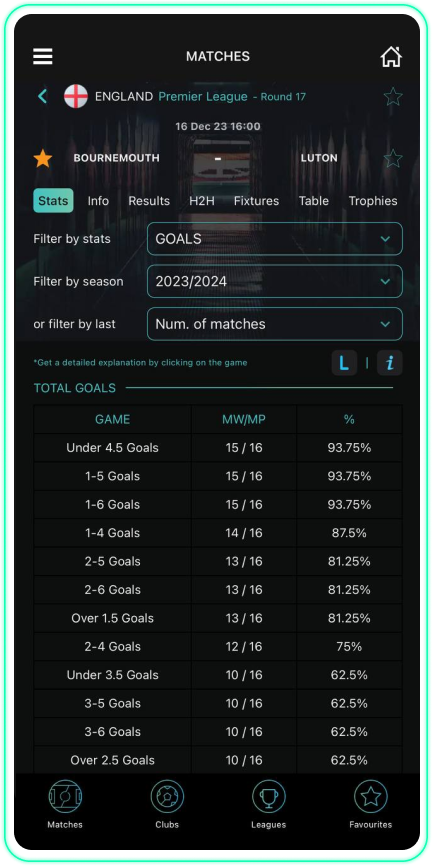Unfavourite Bournemouth with the orange star

point(43,159)
